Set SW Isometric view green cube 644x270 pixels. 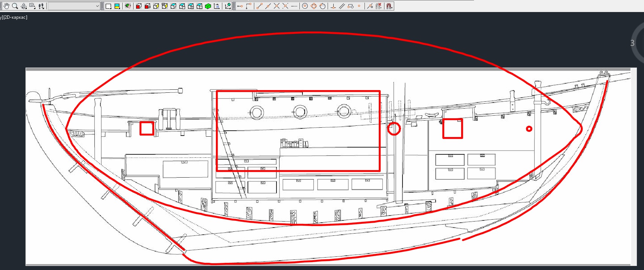(208, 6)
